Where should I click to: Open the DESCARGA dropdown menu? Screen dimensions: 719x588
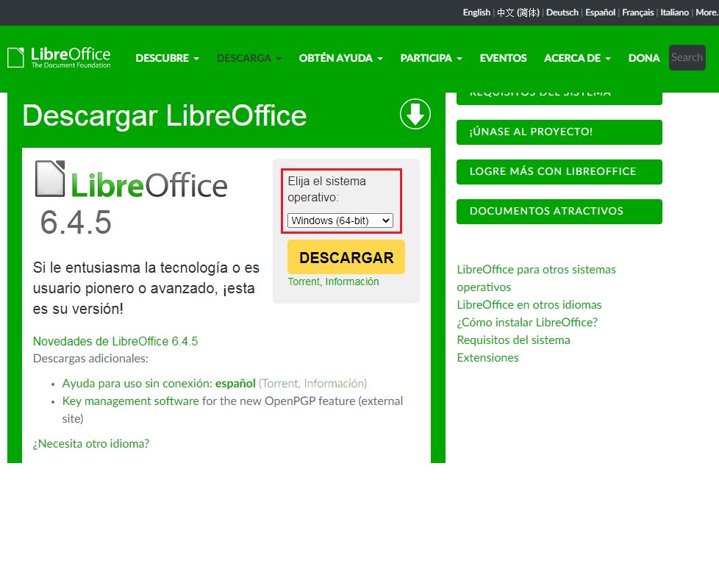click(x=249, y=58)
